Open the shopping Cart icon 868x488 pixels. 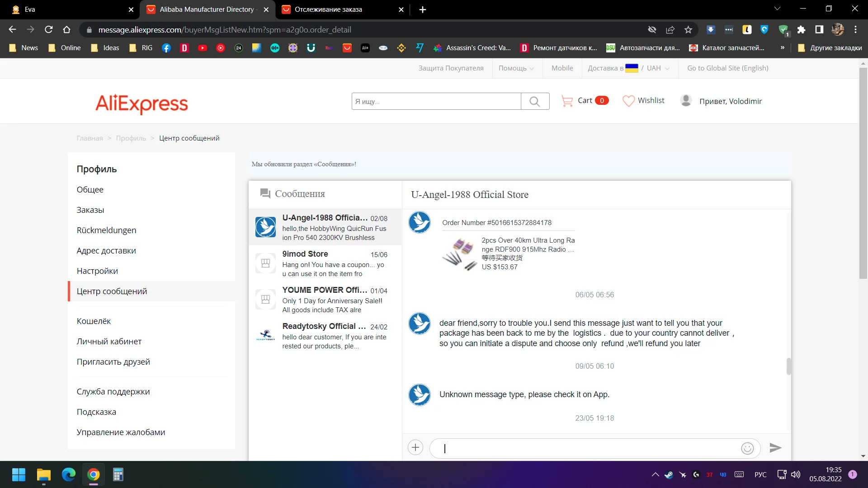(x=566, y=101)
